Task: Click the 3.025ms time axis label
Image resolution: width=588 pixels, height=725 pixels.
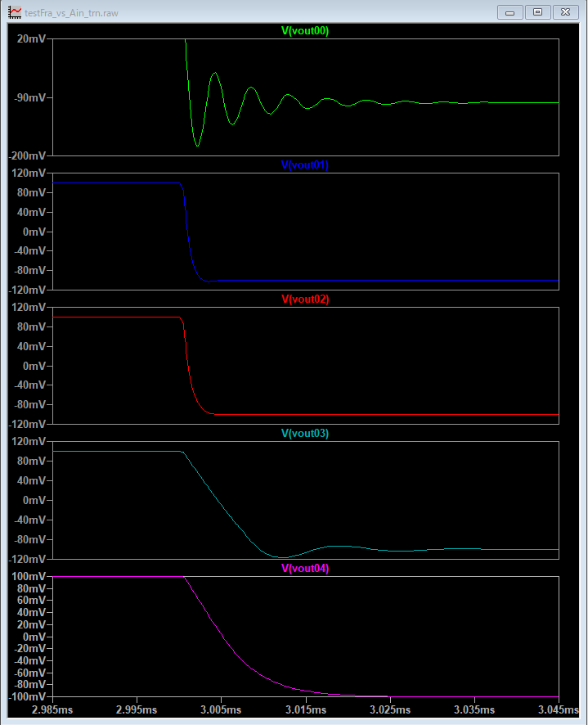Action: pos(390,709)
